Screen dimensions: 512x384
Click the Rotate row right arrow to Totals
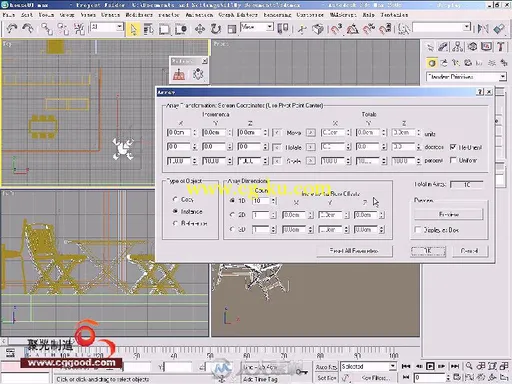[x=311, y=147]
